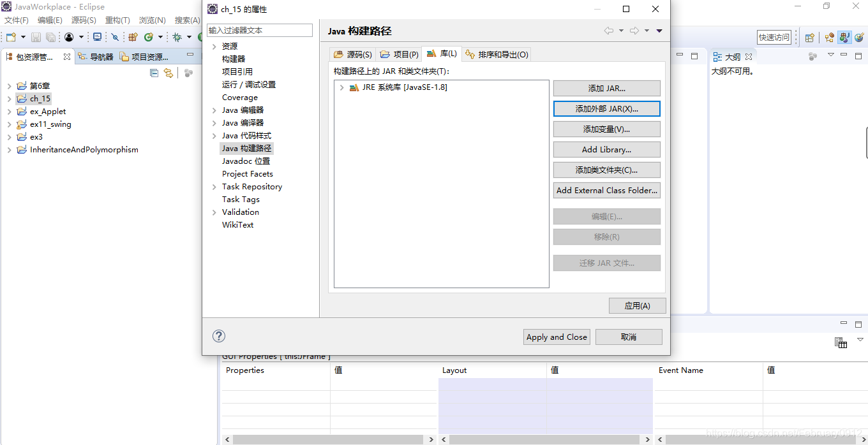Image resolution: width=868 pixels, height=445 pixels.
Task: Click the New wizard toolbar icon
Action: [x=11, y=38]
